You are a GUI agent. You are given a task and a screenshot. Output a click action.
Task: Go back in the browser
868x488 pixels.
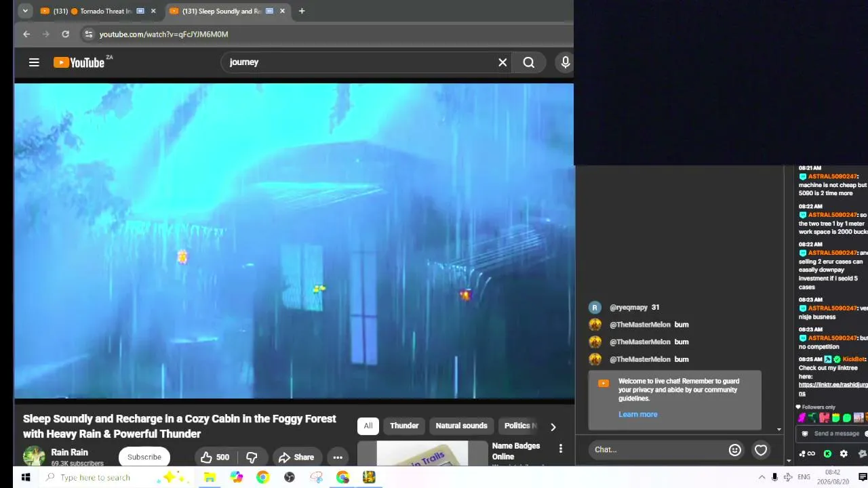[x=26, y=34]
